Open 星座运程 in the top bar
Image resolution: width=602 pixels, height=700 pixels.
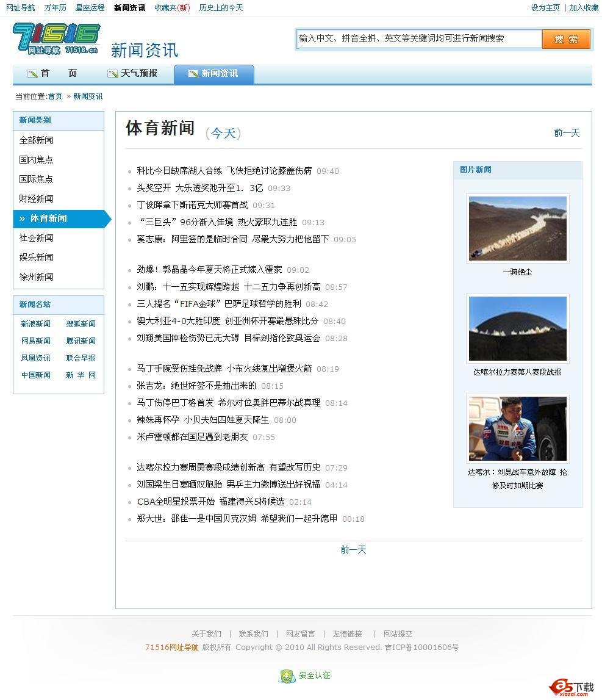pyautogui.click(x=90, y=7)
